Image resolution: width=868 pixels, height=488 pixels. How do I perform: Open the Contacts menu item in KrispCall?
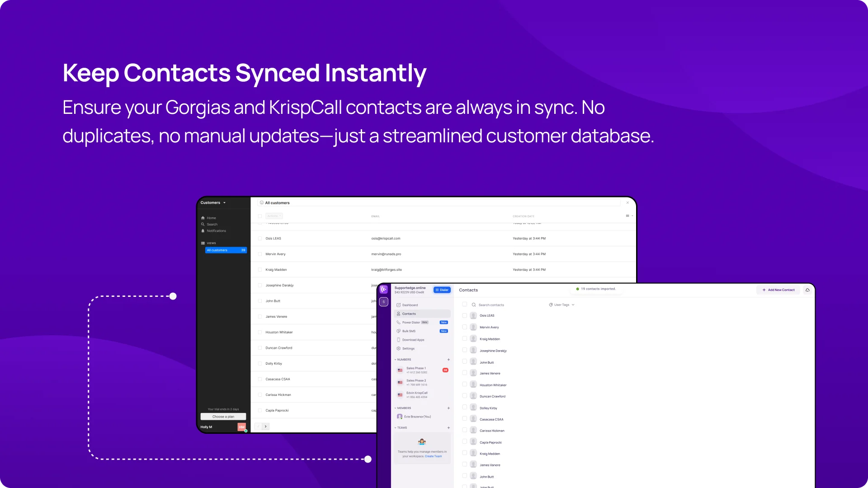(x=422, y=314)
